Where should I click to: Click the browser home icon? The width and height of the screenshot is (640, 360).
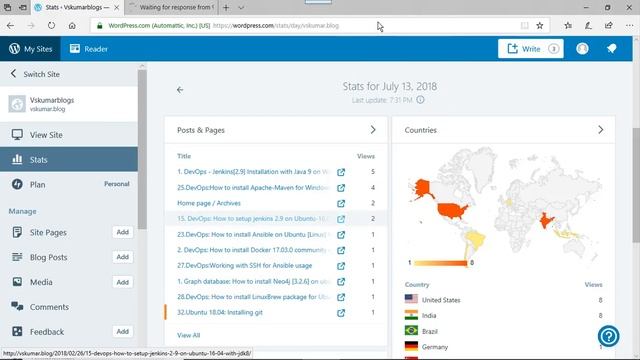coord(72,26)
